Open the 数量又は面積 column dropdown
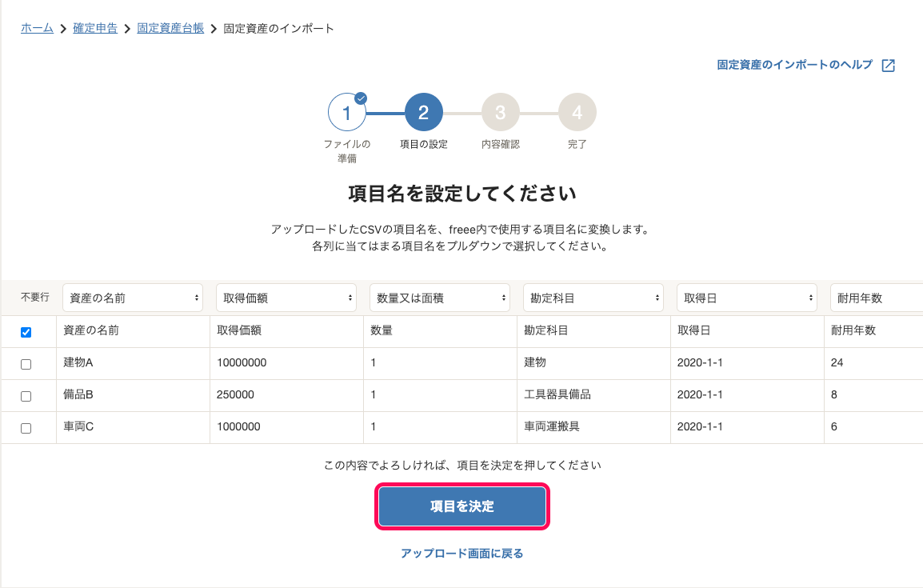This screenshot has height=588, width=923. click(x=440, y=298)
